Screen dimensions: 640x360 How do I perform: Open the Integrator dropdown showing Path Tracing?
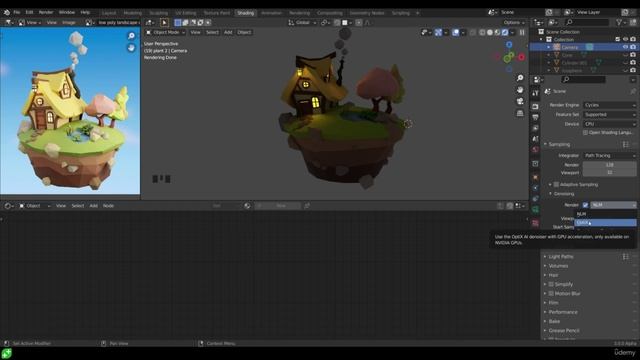click(609, 156)
